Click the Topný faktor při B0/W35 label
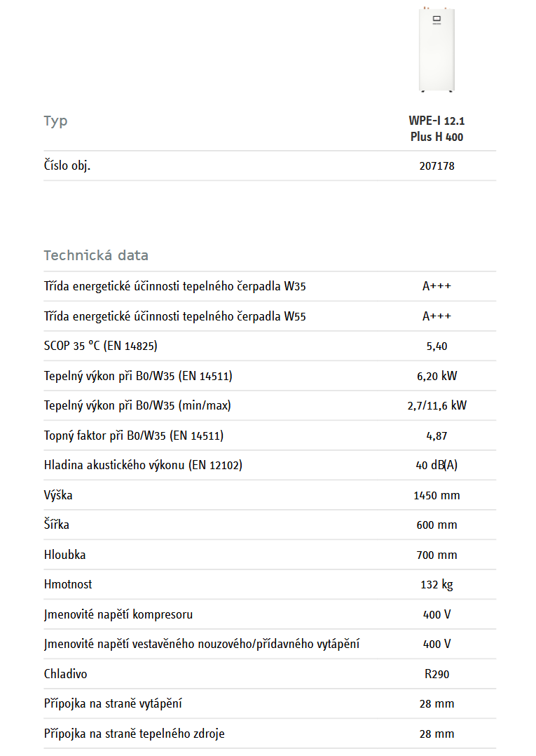This screenshot has width=536, height=756. [133, 436]
